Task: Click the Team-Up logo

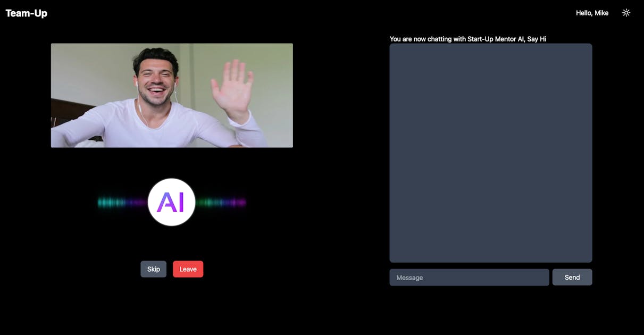Action: (x=27, y=13)
